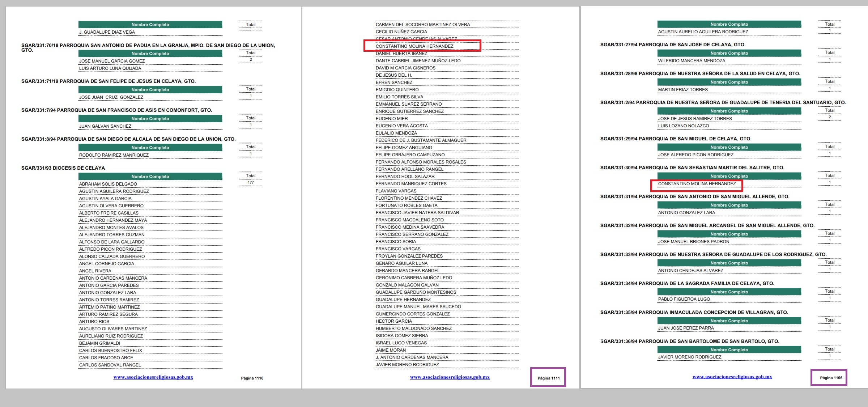Select CONSTANTINO MOLINA HERNANDEZ on page 1106

click(697, 183)
